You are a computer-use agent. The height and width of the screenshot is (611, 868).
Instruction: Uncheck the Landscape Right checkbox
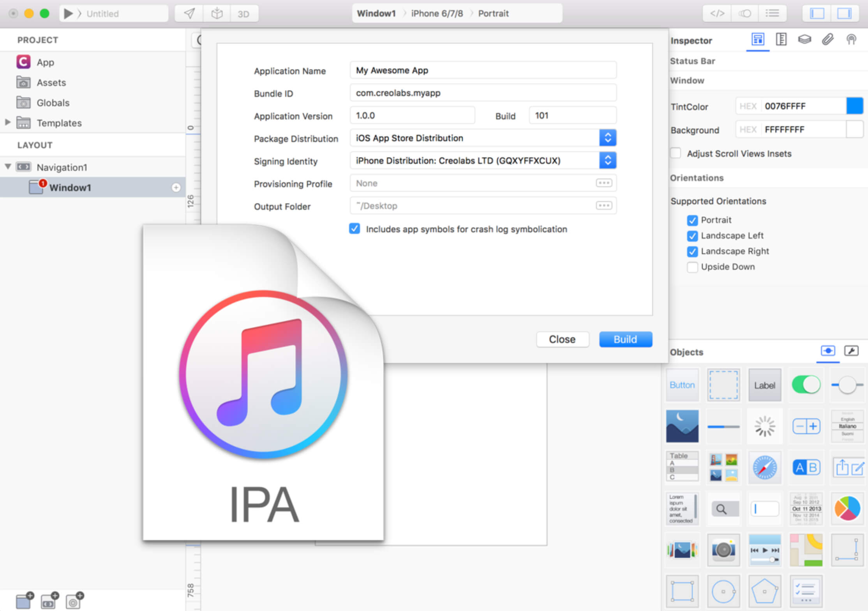pyautogui.click(x=692, y=251)
